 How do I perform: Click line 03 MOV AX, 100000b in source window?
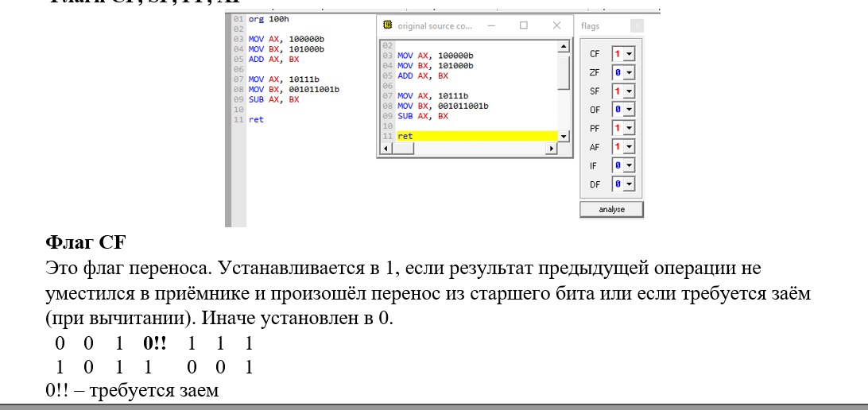coord(435,56)
